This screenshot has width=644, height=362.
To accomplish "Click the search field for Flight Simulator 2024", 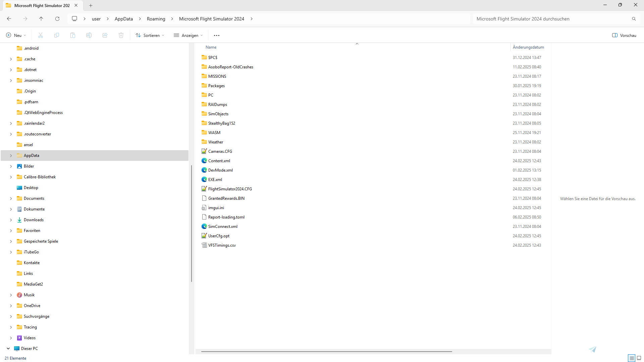I will coord(553,19).
